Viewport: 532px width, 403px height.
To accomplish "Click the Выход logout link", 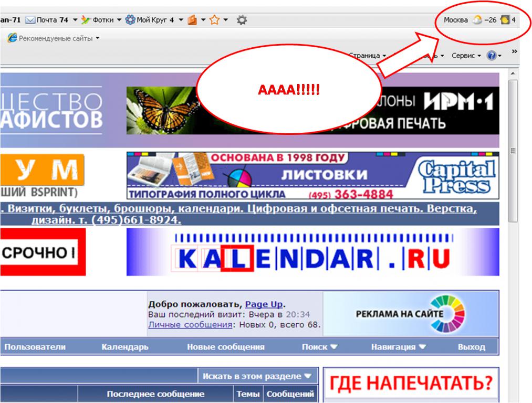I will 471,347.
